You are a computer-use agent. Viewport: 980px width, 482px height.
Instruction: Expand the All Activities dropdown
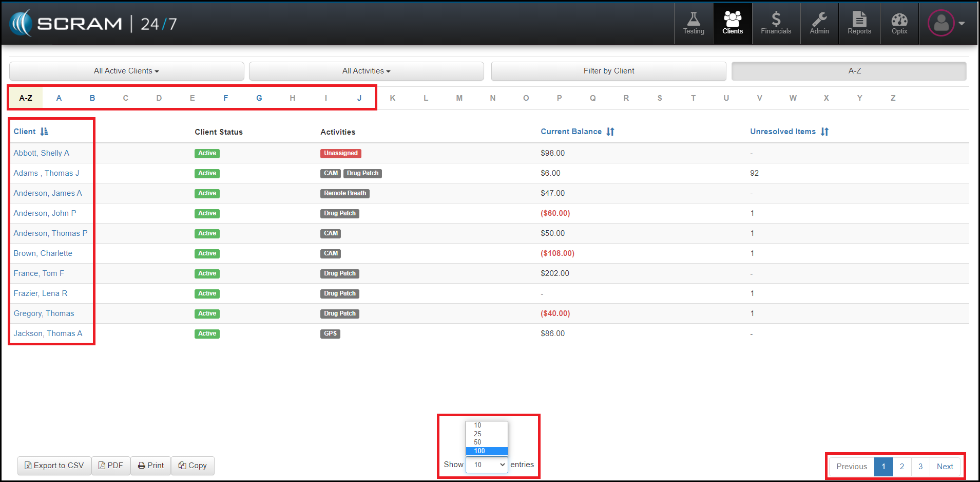pos(366,71)
